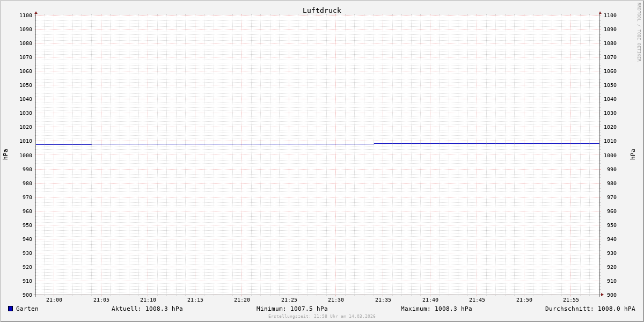Click the Aktuell 1008.3 hPa reading
This screenshot has height=322, width=644.
[147, 309]
